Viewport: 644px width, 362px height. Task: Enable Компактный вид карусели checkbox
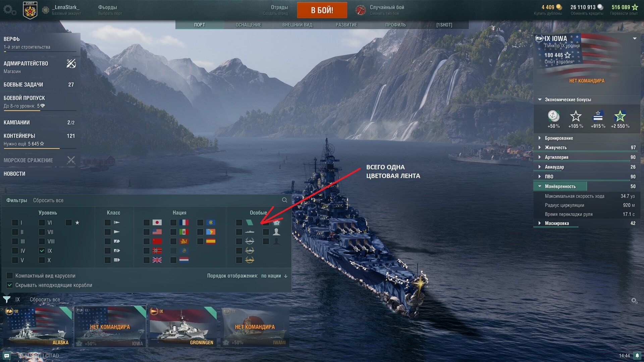10,276
